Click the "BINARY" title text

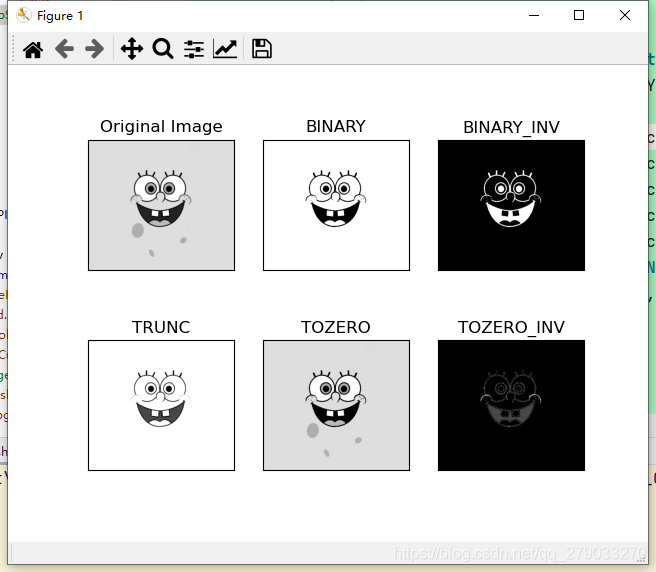pyautogui.click(x=336, y=126)
